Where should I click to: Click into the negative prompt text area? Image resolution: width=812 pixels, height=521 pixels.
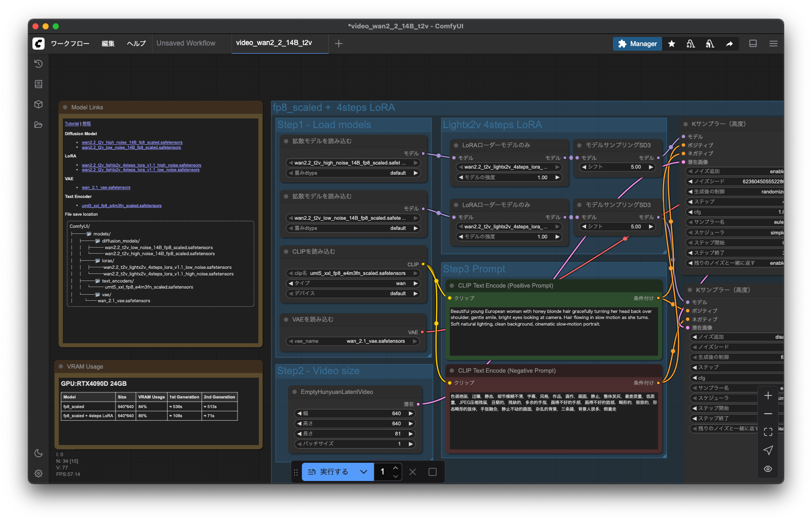[x=554, y=420]
